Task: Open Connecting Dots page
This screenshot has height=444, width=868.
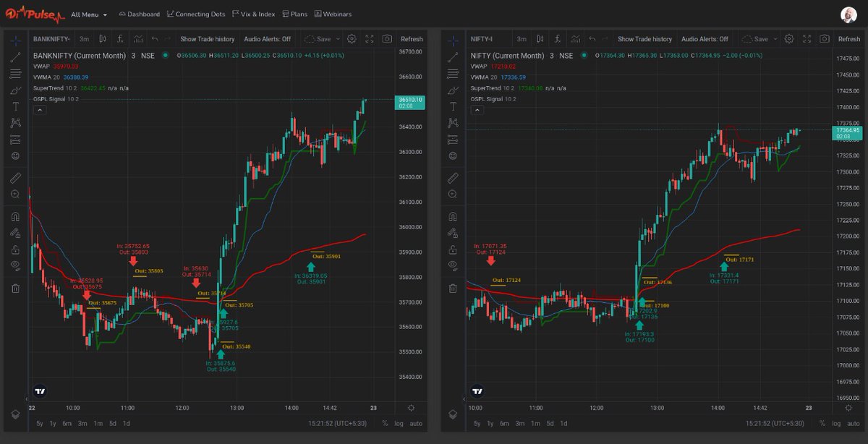Action: (x=195, y=14)
